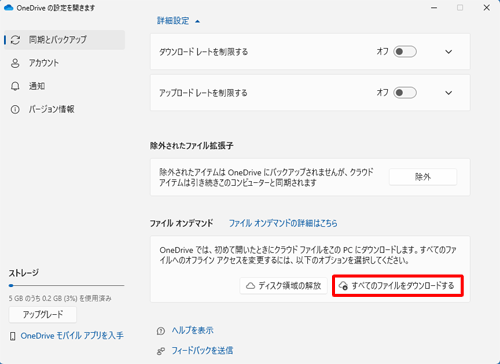
Task: Click the 除外 button
Action: (x=423, y=177)
